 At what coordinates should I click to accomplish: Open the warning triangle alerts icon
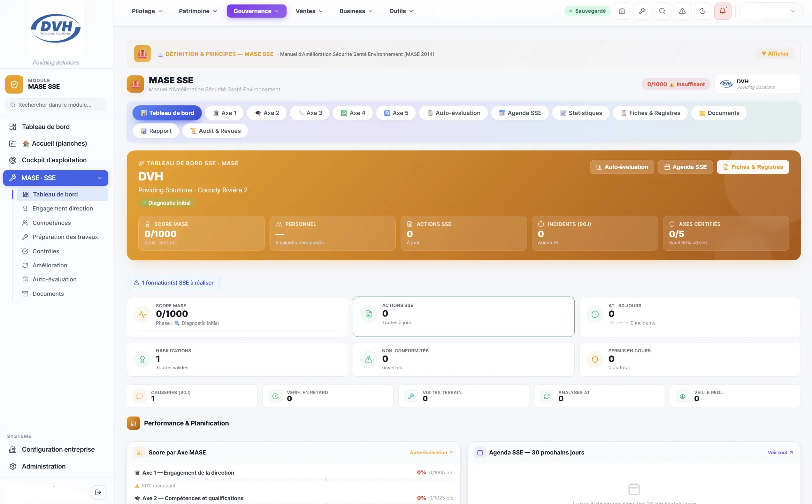pos(682,11)
